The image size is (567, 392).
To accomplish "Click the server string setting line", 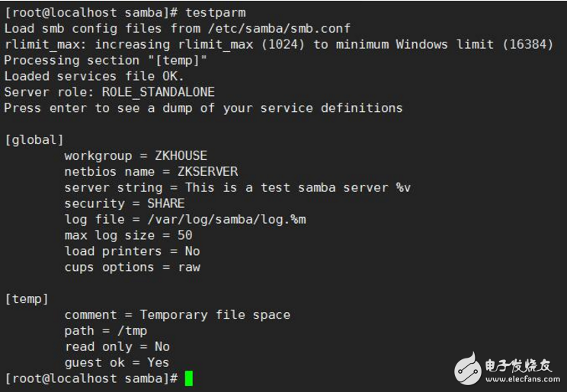I will coord(237,187).
